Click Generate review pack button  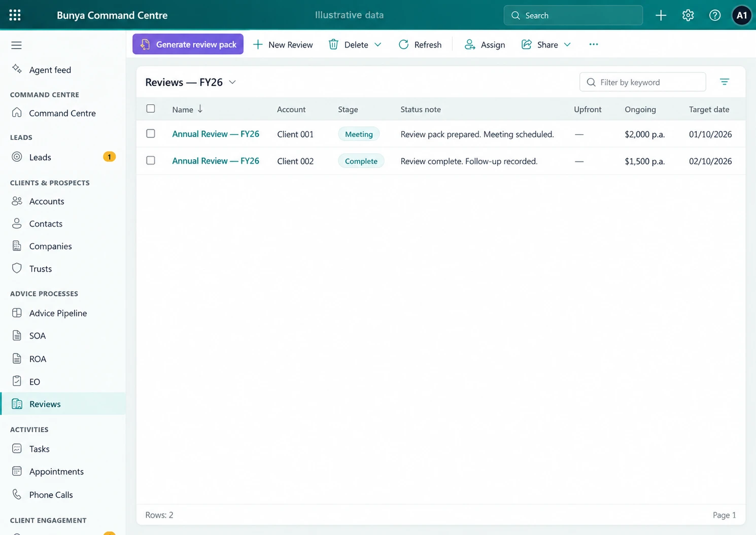(188, 44)
